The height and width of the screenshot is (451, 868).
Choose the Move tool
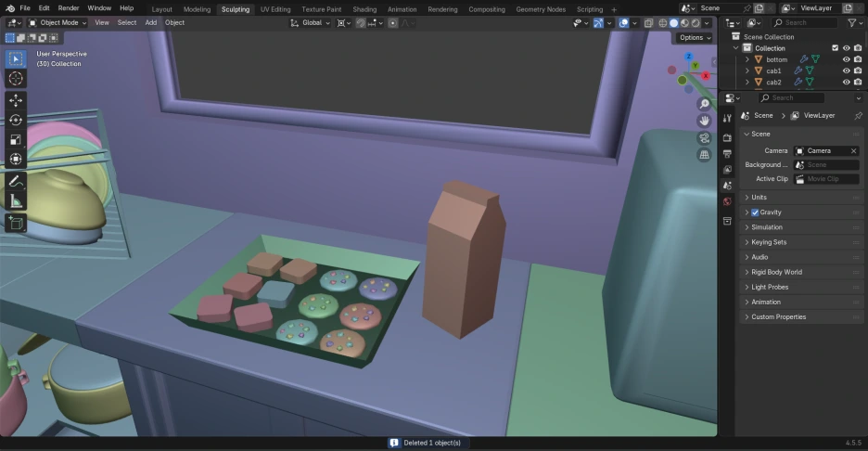coord(16,100)
